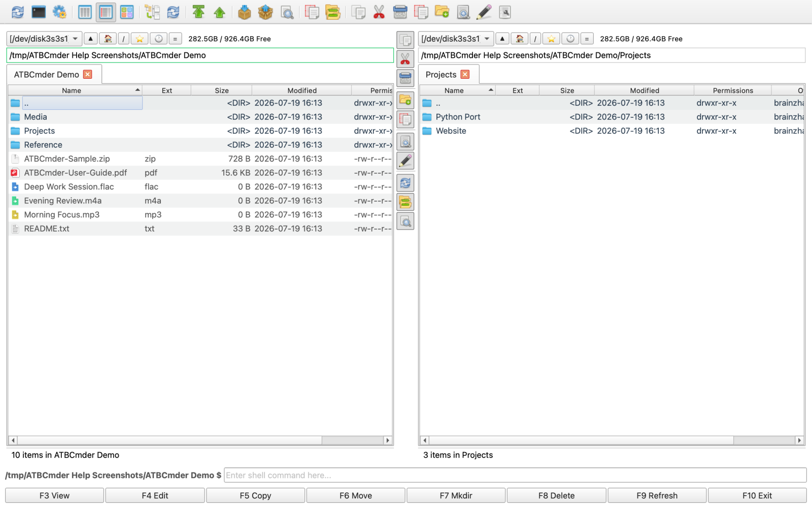Sort right panel by Modified column header
The width and height of the screenshot is (812, 508).
[x=645, y=90]
